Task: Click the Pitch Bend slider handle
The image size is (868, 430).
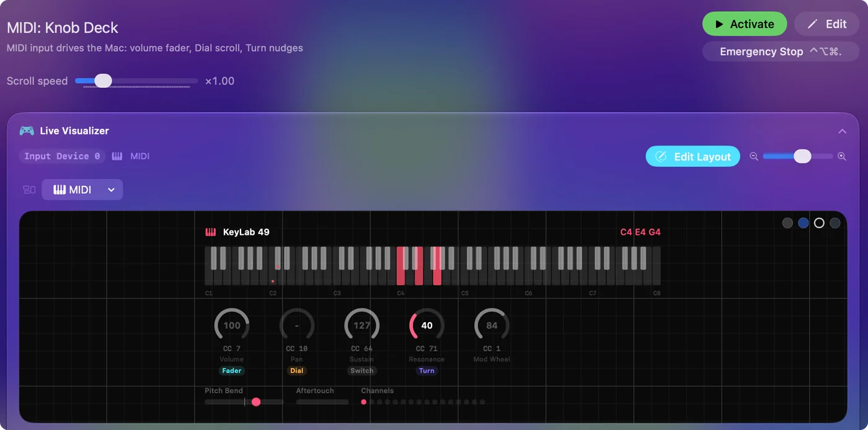Action: tap(256, 402)
